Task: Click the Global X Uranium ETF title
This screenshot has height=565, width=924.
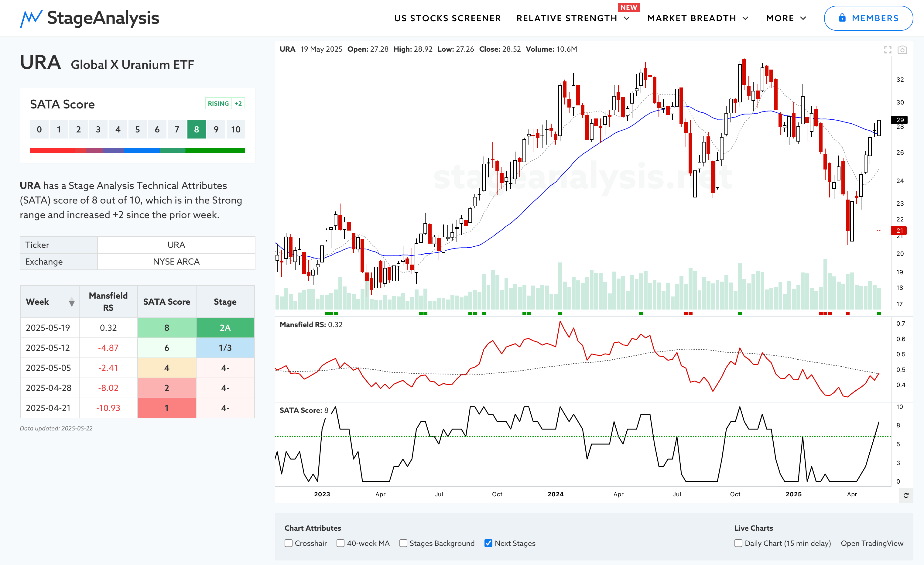Action: pos(132,65)
